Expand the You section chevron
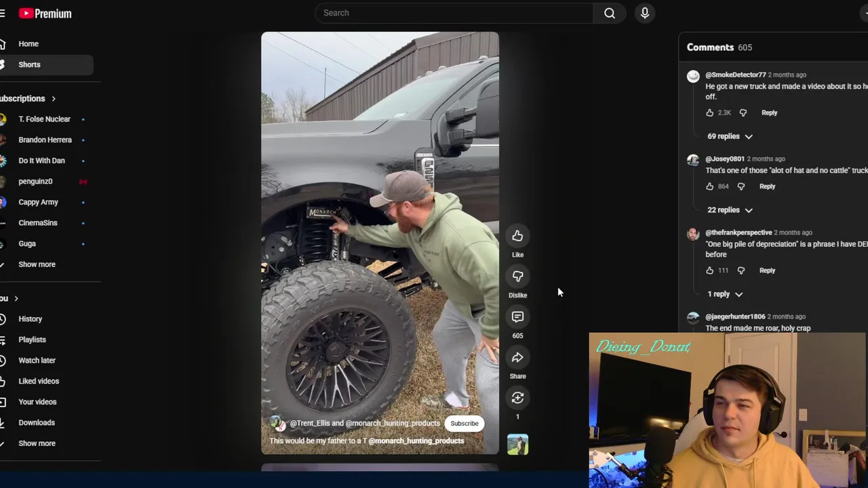The height and width of the screenshot is (488, 868). tap(16, 299)
